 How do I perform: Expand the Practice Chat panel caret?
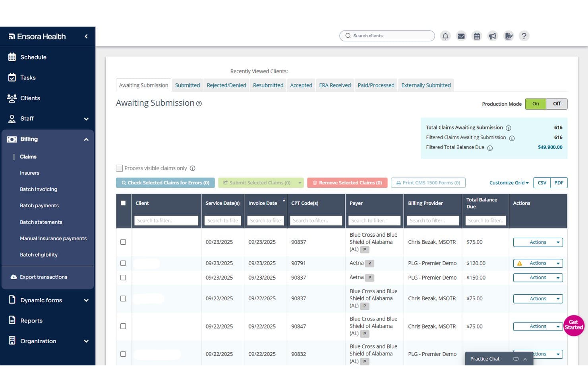525,359
